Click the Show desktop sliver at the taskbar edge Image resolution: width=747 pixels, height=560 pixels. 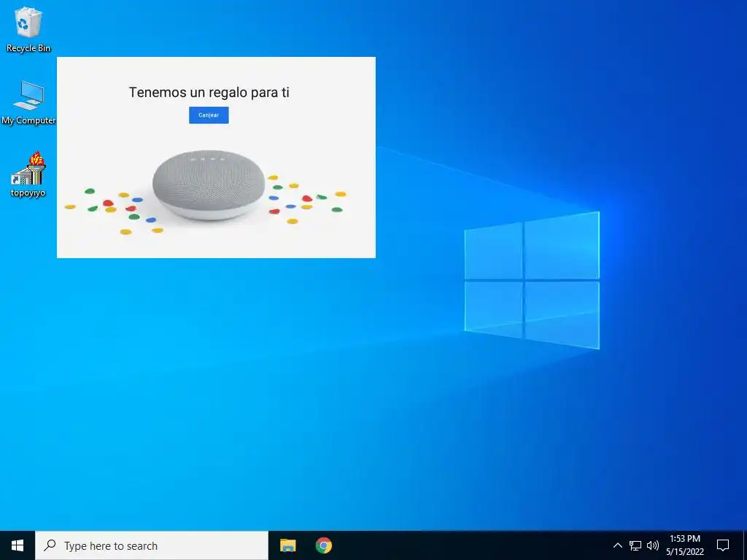coord(745,545)
